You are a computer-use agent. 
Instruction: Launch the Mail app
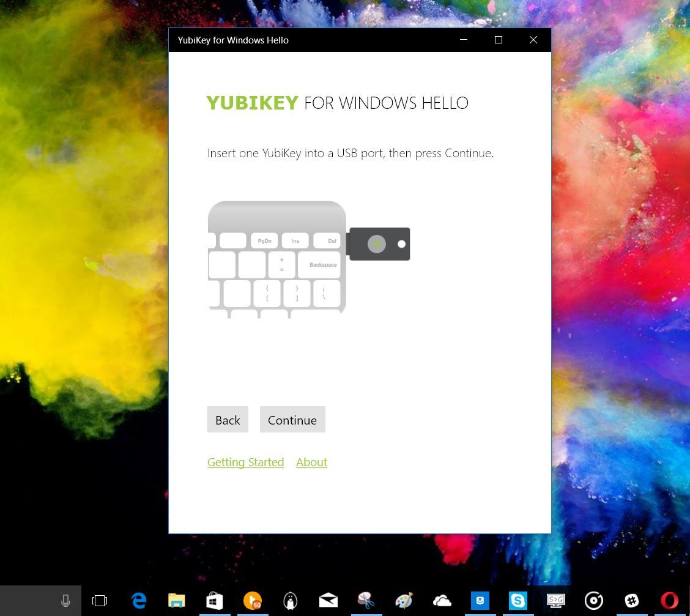tap(328, 600)
